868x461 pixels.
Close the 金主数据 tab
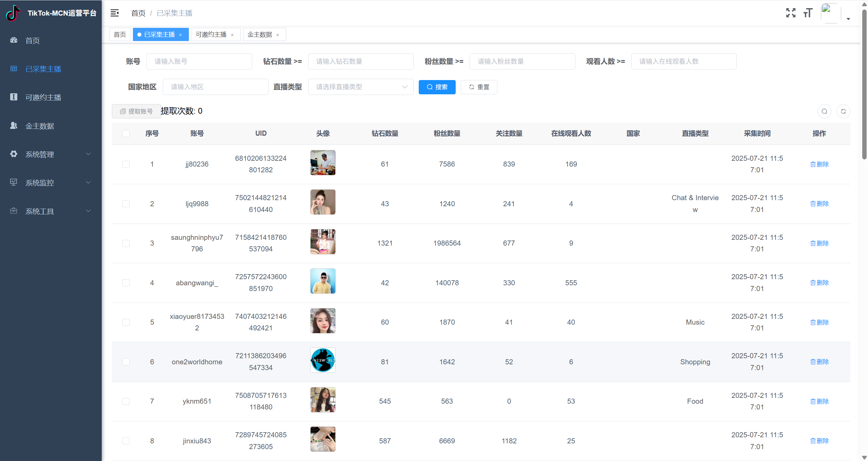click(278, 35)
